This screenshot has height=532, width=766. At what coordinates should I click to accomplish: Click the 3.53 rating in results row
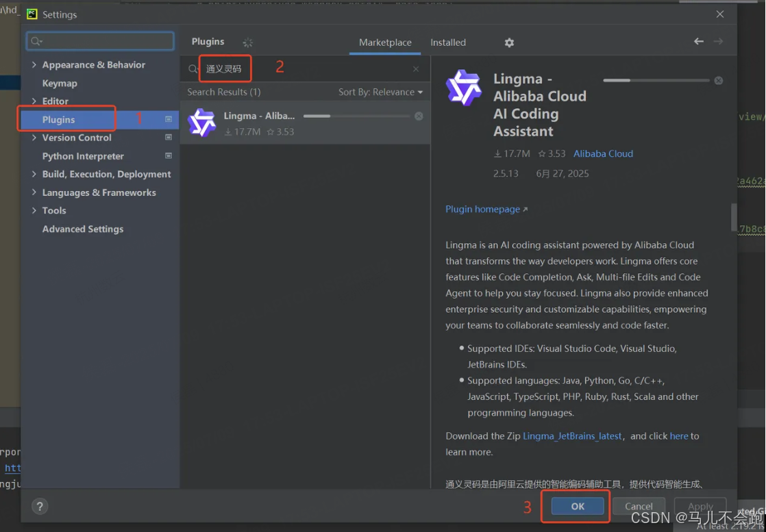(280, 131)
